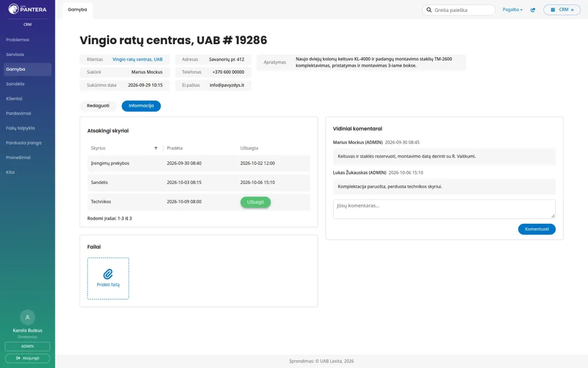Click the creation date 2026-09-29 10:15
The height and width of the screenshot is (368, 588).
click(x=145, y=85)
